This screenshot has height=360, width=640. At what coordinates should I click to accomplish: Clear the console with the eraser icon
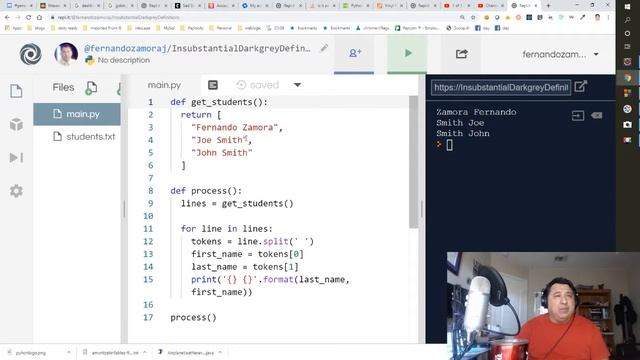pyautogui.click(x=596, y=116)
